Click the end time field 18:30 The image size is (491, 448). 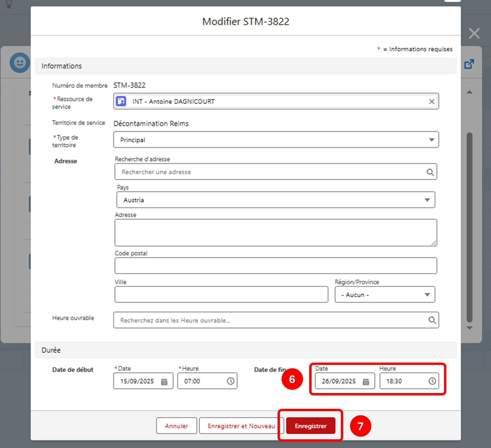pyautogui.click(x=409, y=381)
